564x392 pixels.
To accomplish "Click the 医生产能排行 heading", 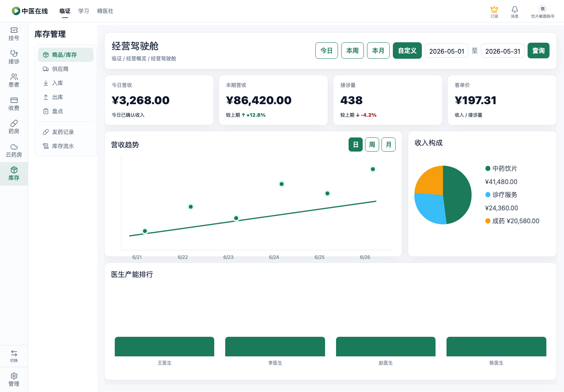I will point(132,275).
